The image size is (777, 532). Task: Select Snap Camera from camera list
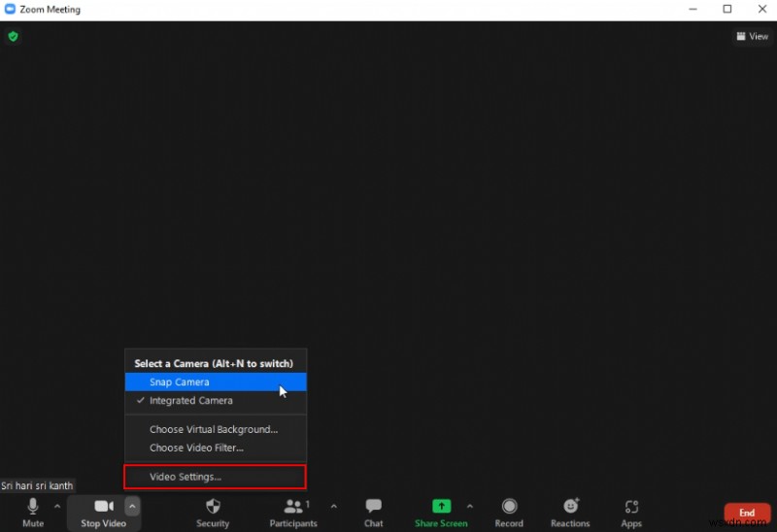pos(216,382)
